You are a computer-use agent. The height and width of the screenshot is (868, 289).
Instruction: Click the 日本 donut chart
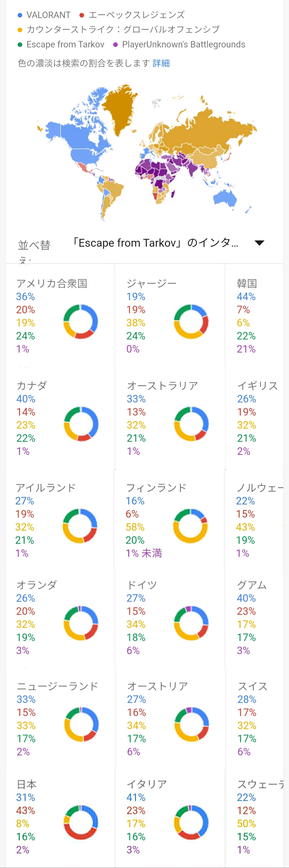coord(81,822)
